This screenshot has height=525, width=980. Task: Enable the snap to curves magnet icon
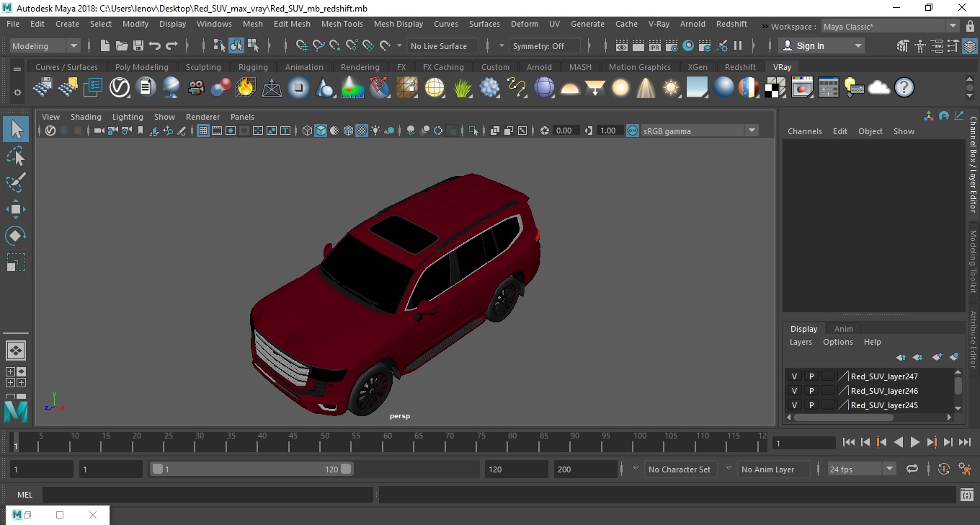point(318,45)
